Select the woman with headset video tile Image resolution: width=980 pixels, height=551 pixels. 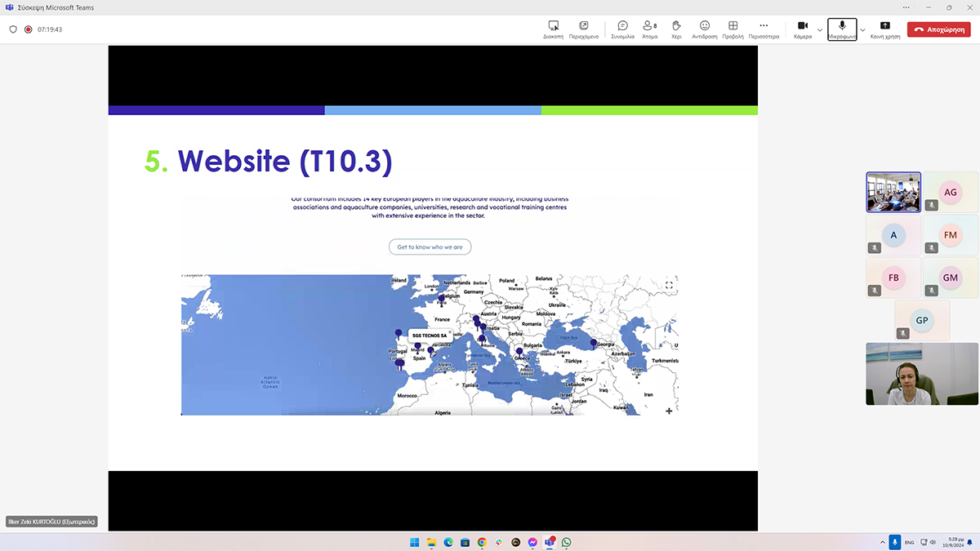[922, 374]
